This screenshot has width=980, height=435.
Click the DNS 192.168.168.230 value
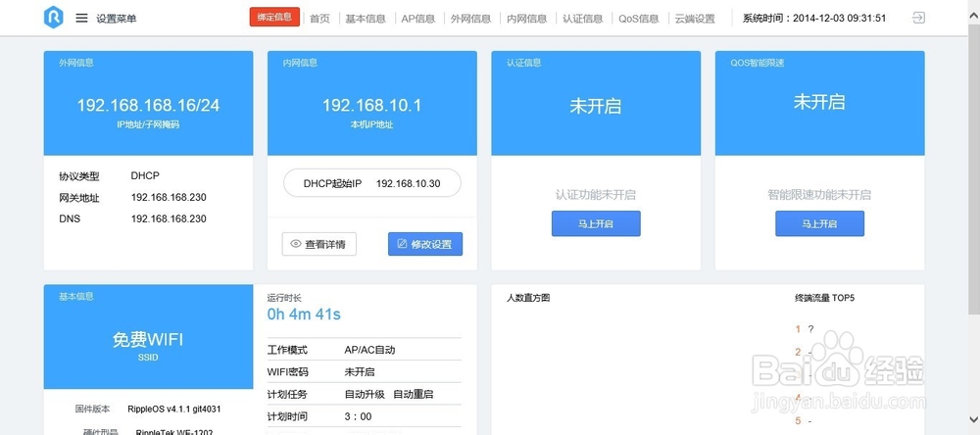point(169,218)
